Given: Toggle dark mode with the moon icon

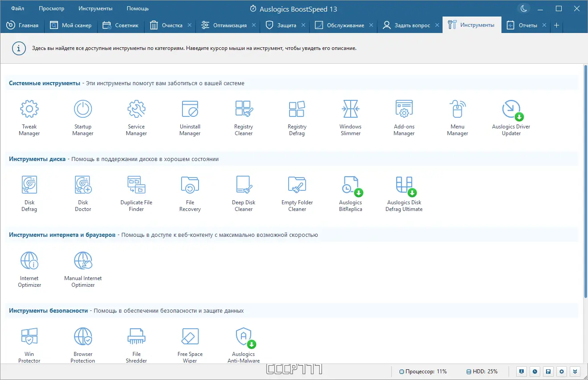Looking at the screenshot, I should [x=523, y=8].
